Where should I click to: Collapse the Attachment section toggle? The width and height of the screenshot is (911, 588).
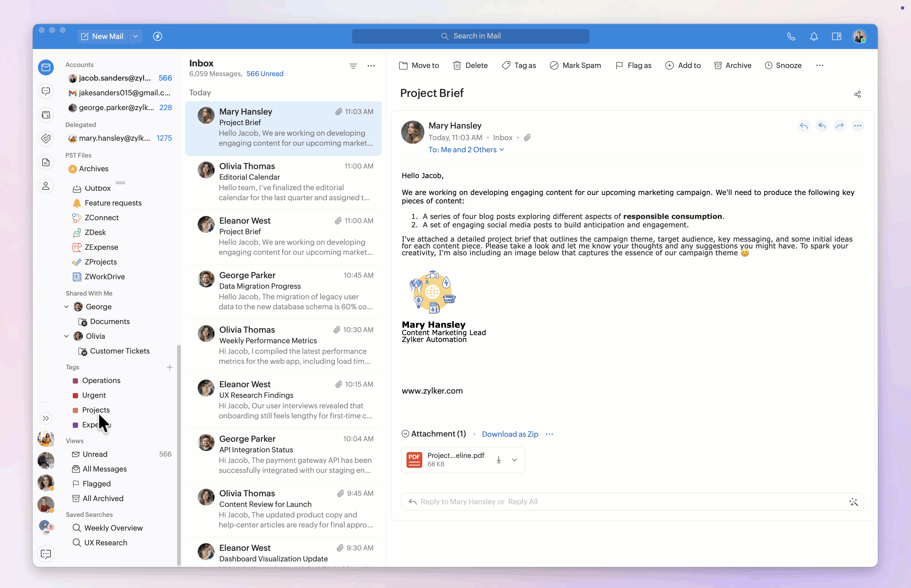pyautogui.click(x=405, y=434)
